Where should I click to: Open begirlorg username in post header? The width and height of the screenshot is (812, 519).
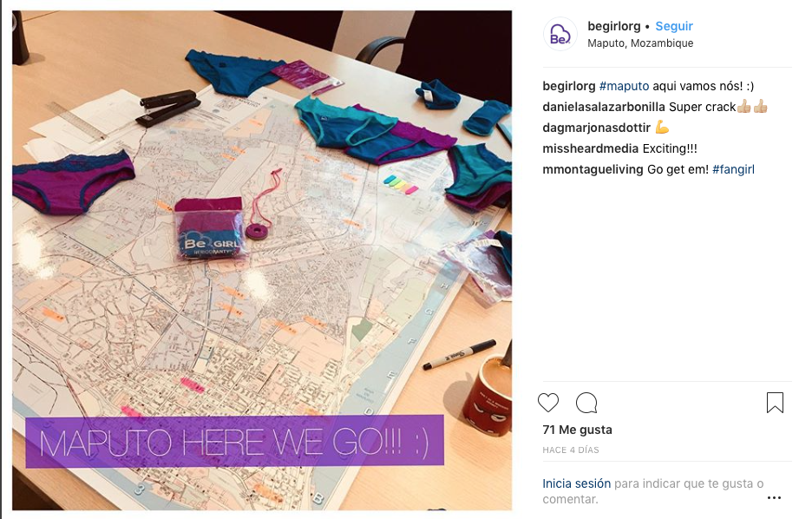click(x=613, y=26)
